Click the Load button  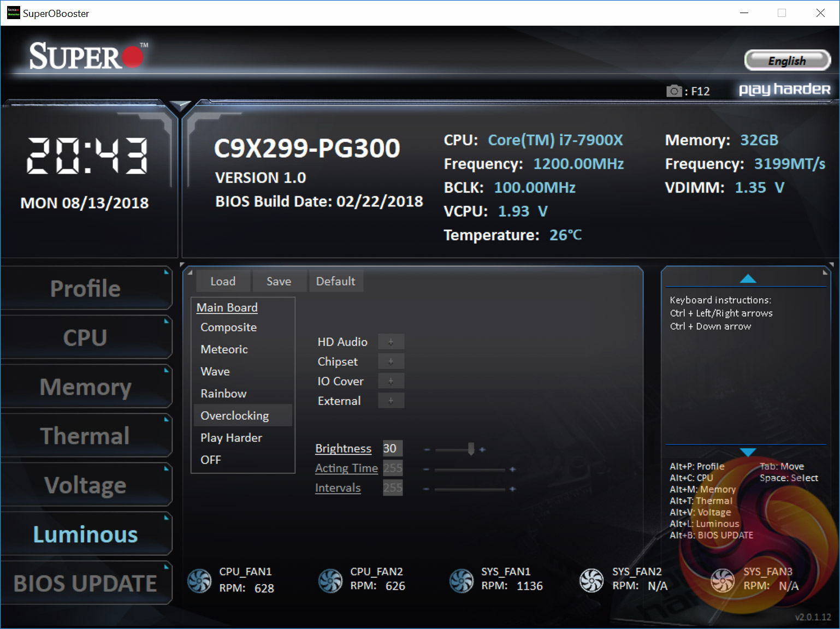click(x=223, y=281)
